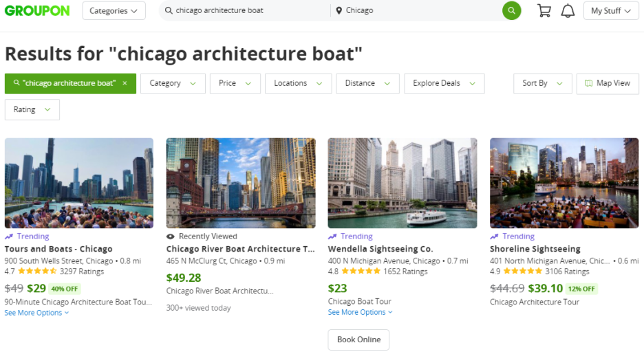The width and height of the screenshot is (644, 354).
Task: Click the 465 N McClurg Ct address
Action: 211,261
